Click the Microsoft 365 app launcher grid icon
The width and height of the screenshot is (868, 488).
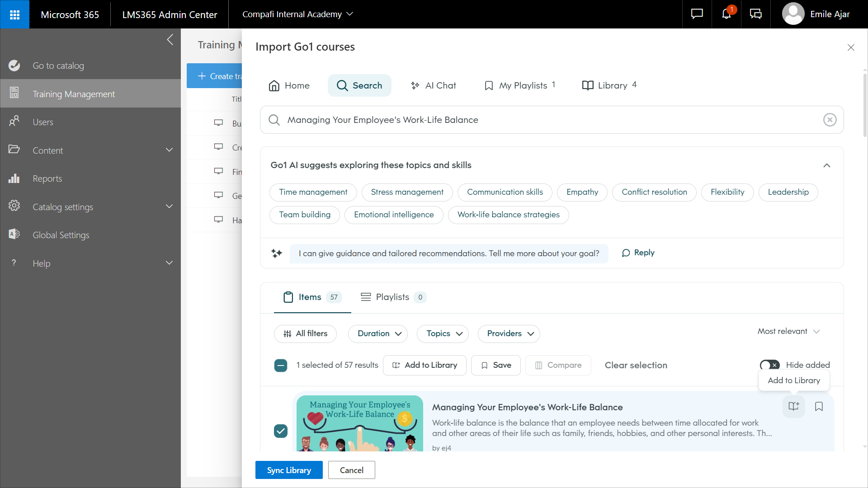(x=15, y=14)
